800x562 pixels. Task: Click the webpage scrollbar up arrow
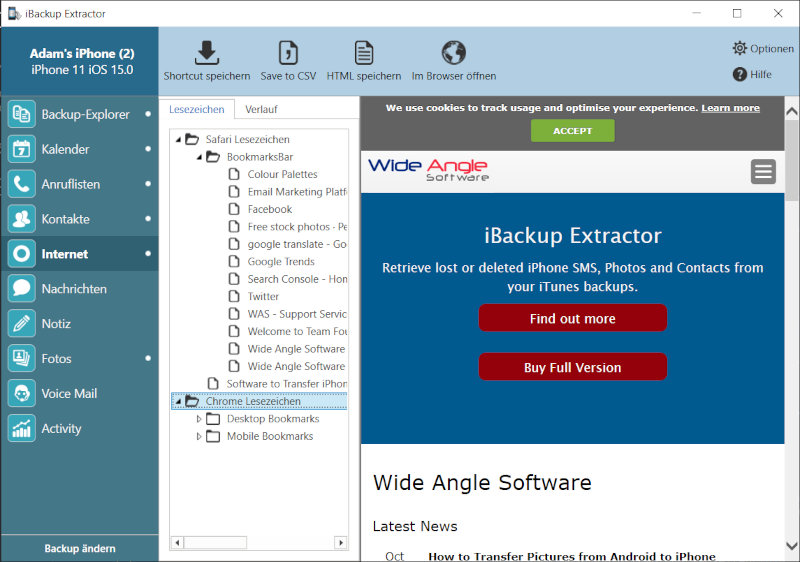[x=792, y=112]
